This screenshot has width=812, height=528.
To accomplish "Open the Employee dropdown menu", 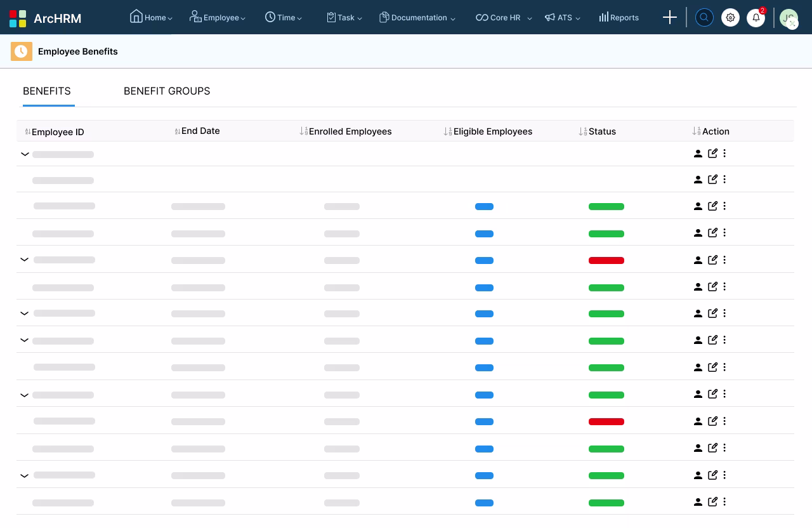I will coord(218,17).
